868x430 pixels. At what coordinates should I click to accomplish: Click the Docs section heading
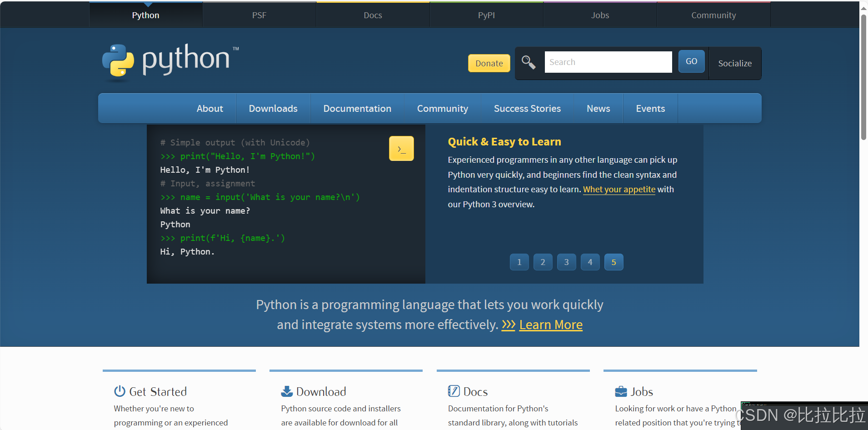click(475, 391)
